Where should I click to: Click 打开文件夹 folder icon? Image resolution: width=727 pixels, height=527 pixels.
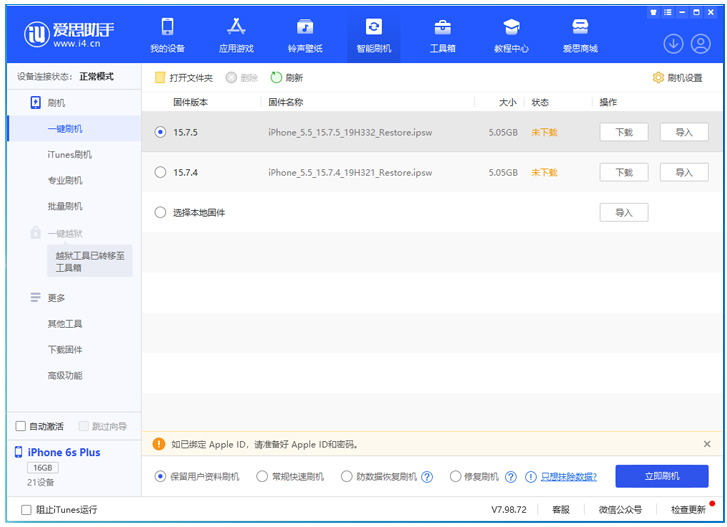(x=160, y=77)
